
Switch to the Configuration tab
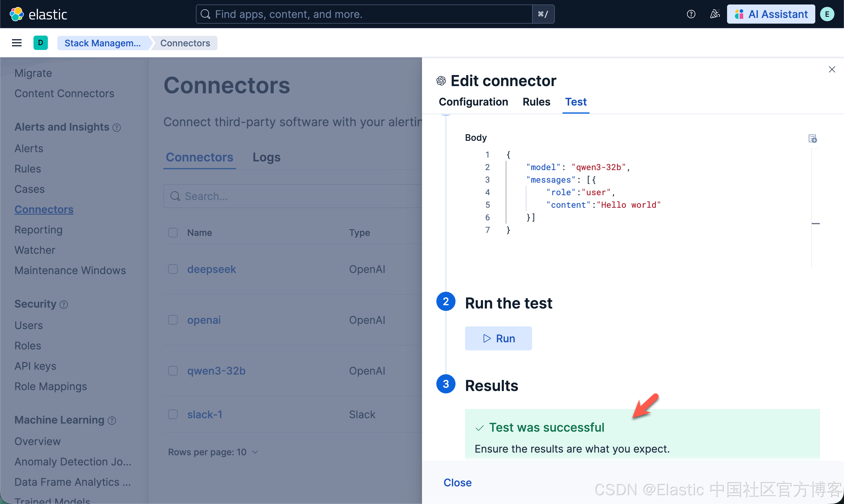[x=473, y=102]
